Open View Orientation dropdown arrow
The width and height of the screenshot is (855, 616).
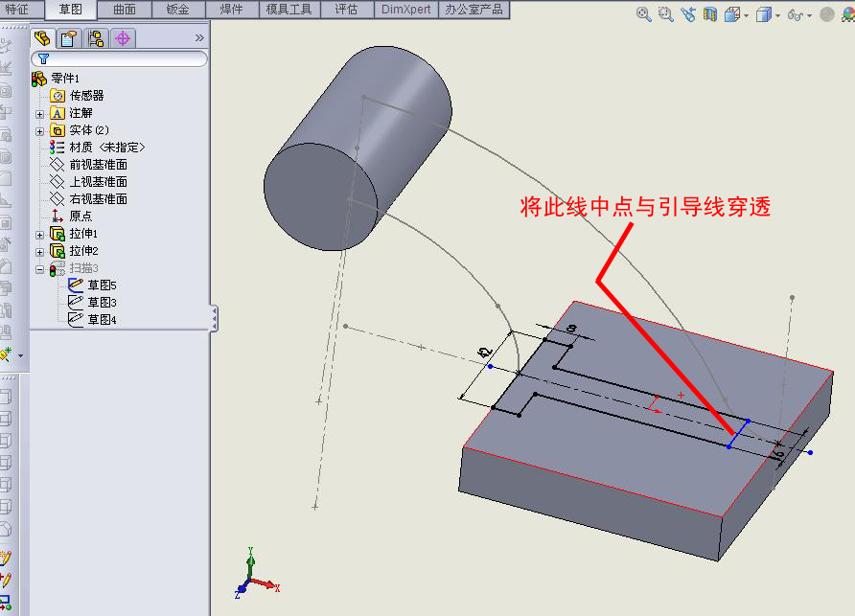click(x=746, y=16)
